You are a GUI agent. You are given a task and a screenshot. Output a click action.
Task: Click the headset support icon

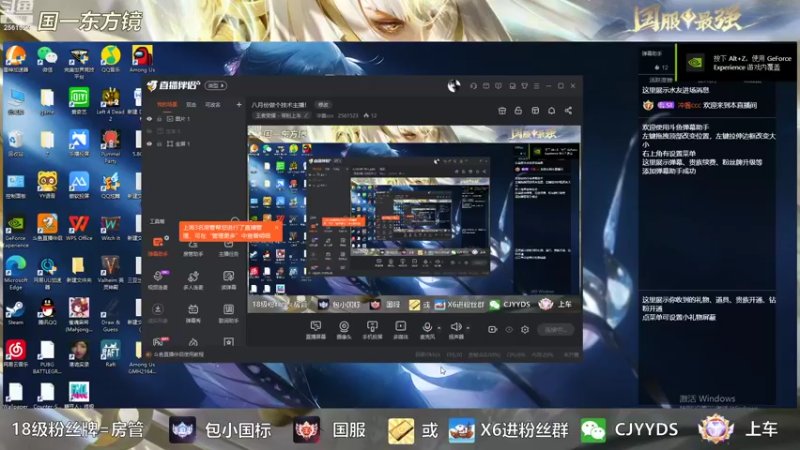coord(473,86)
